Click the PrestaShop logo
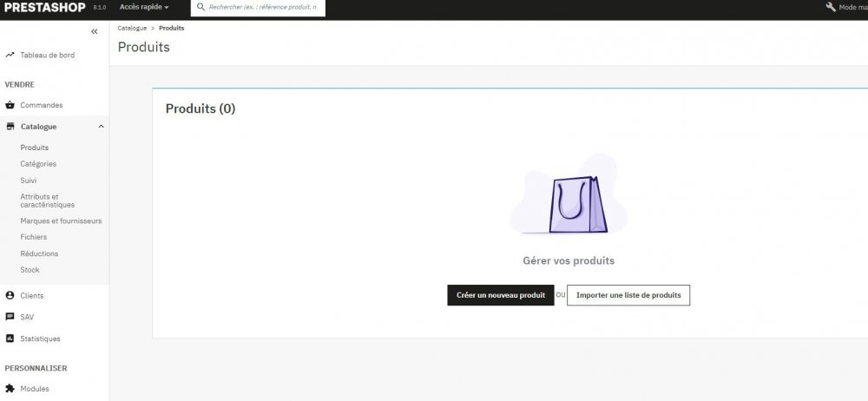 [x=45, y=7]
